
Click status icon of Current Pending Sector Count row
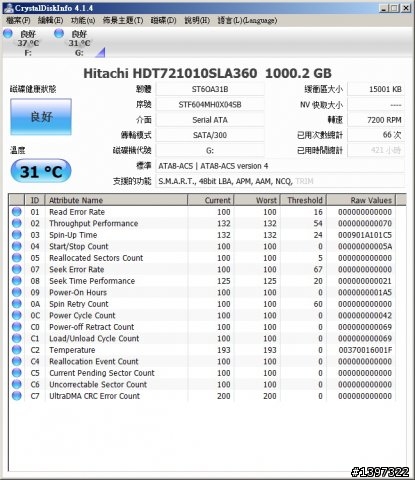[16, 373]
